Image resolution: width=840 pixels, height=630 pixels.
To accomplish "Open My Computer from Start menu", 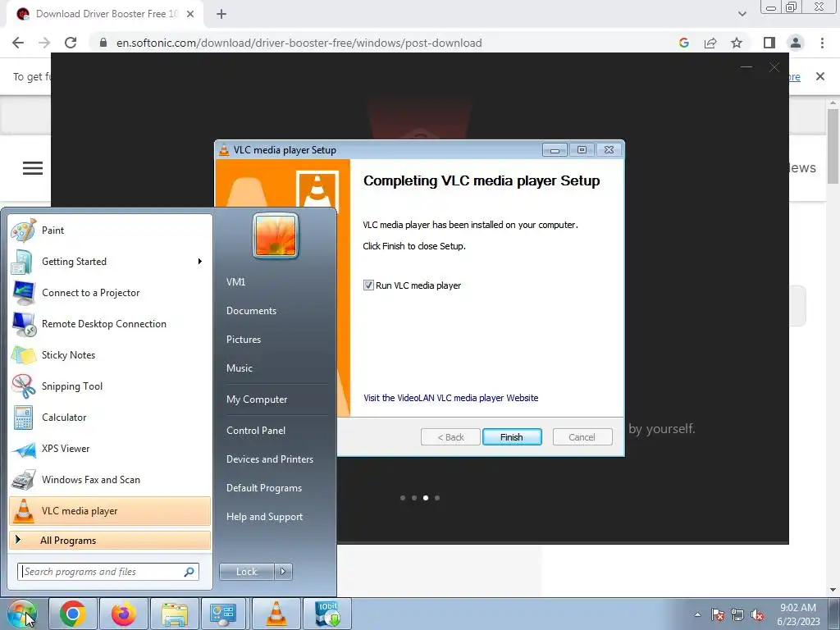I will coord(257,399).
